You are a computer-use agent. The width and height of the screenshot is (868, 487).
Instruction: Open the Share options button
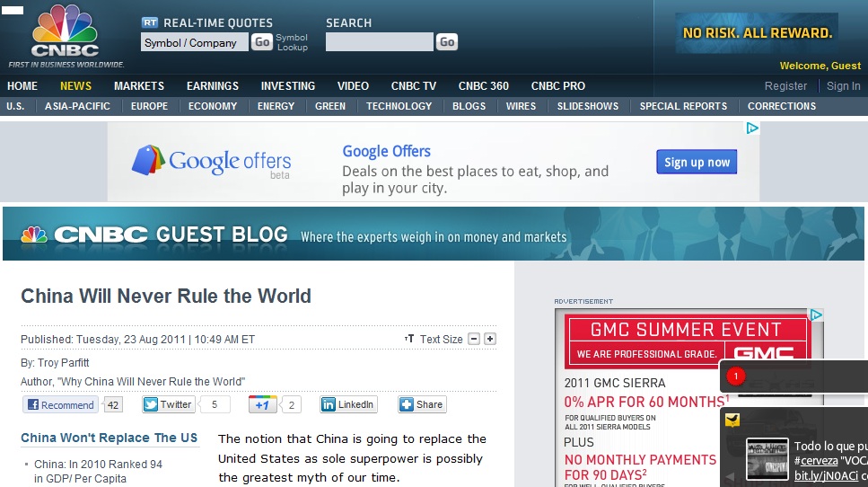click(422, 404)
